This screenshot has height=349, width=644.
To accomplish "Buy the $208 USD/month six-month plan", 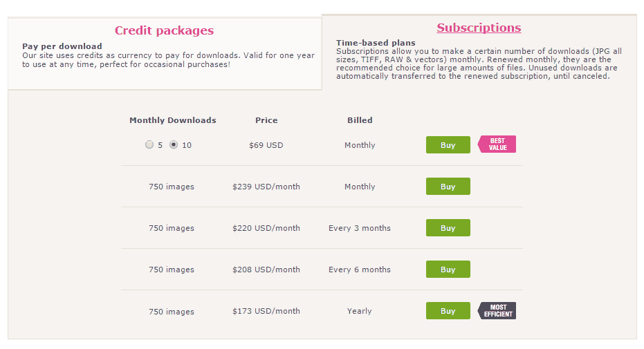I will (x=448, y=269).
